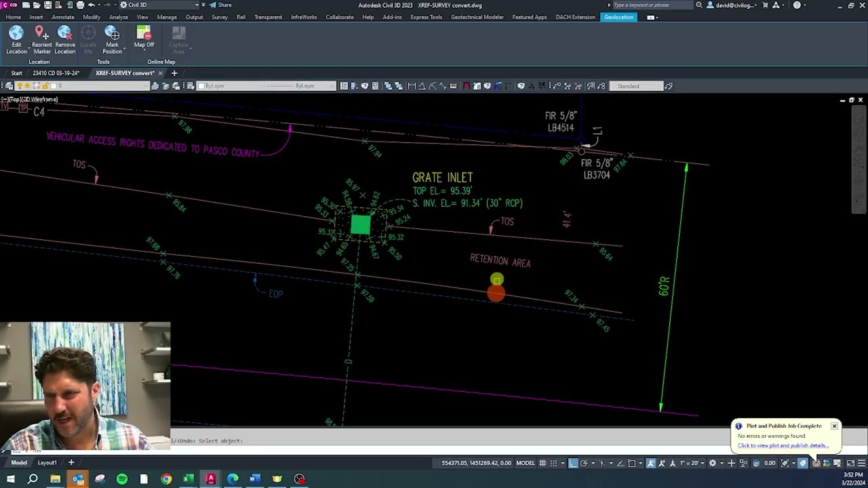This screenshot has height=488, width=868.
Task: Click the clean screen icon in status bar
Action: pos(850,463)
